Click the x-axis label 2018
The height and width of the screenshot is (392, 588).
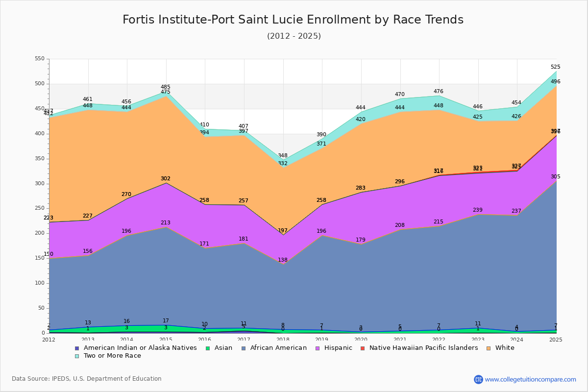pos(283,339)
